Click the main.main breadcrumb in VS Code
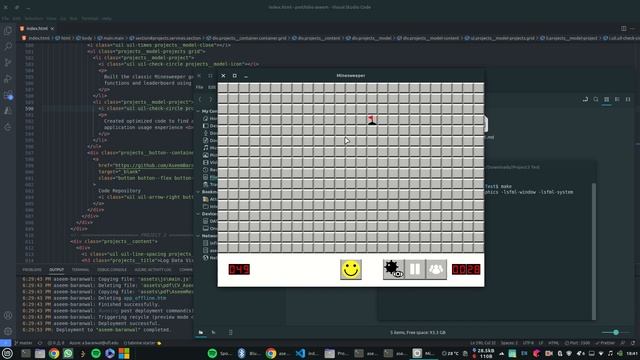This screenshot has width=640, height=360. point(111,38)
